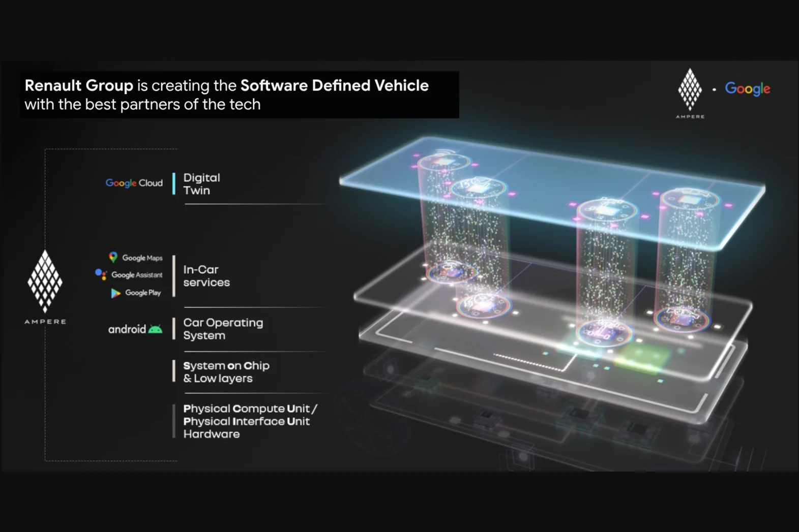Click the bold Renault Group title text

point(79,85)
